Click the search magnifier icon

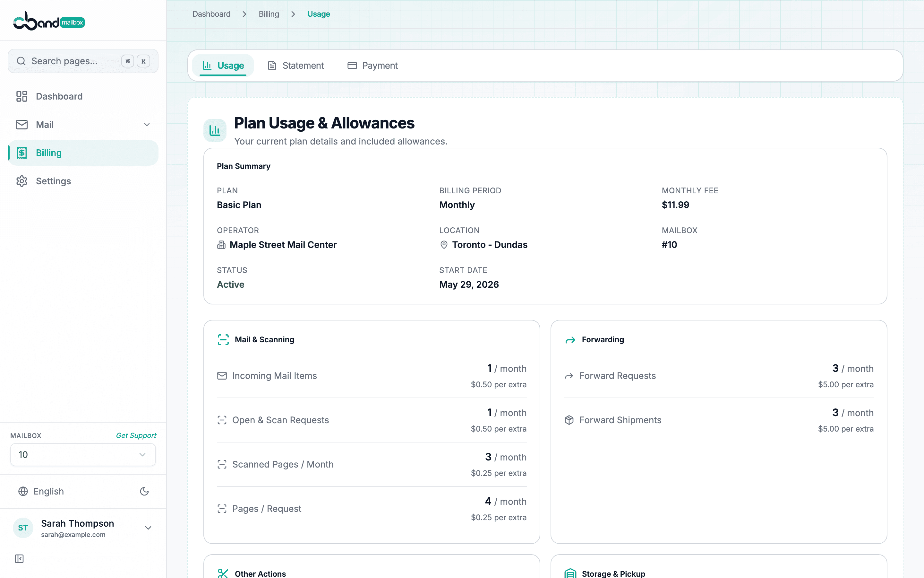21,61
